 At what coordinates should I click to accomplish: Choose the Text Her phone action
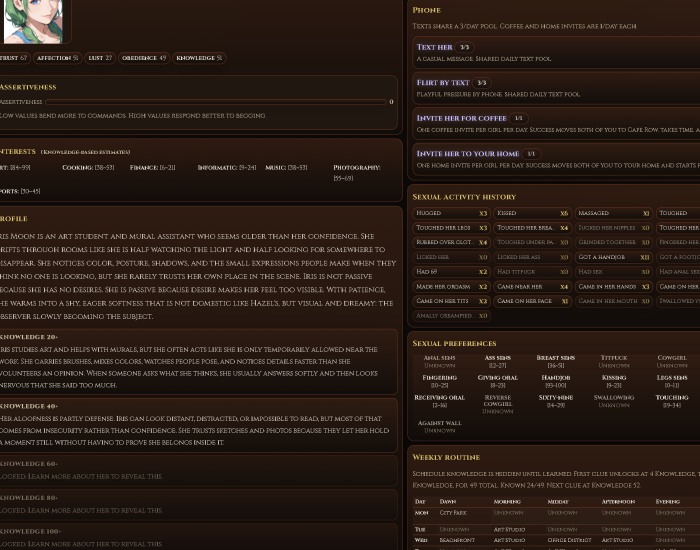pyautogui.click(x=556, y=52)
